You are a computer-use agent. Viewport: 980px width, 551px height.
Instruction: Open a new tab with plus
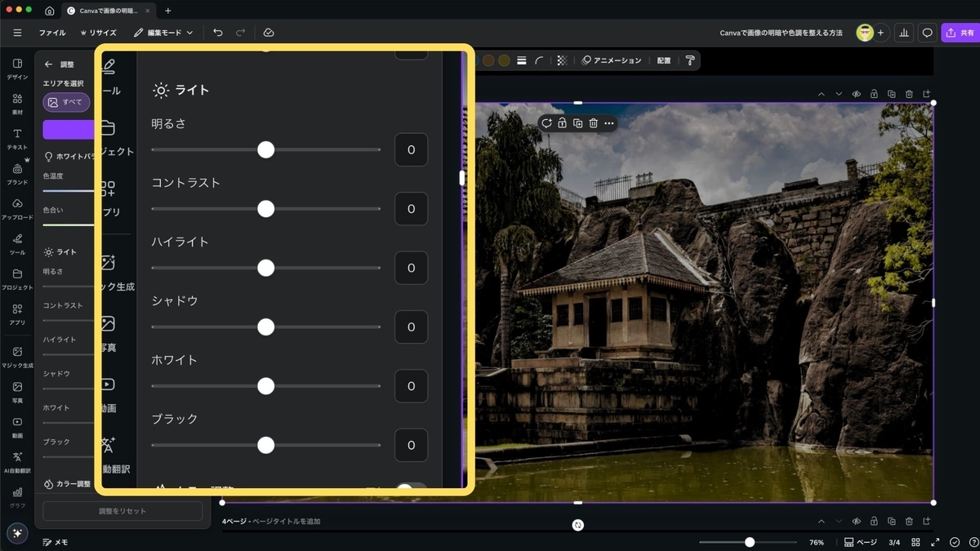168,11
